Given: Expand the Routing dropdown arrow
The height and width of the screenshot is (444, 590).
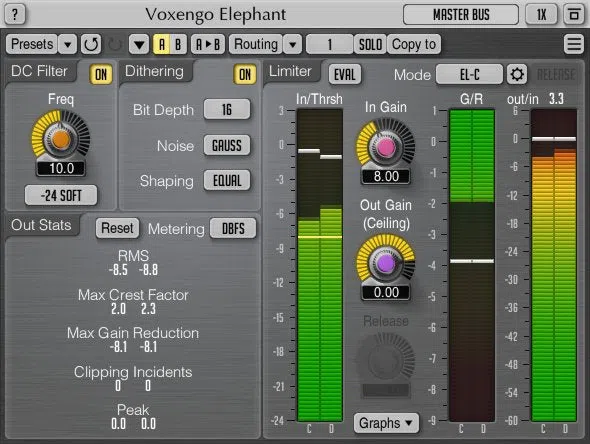Looking at the screenshot, I should tap(293, 44).
